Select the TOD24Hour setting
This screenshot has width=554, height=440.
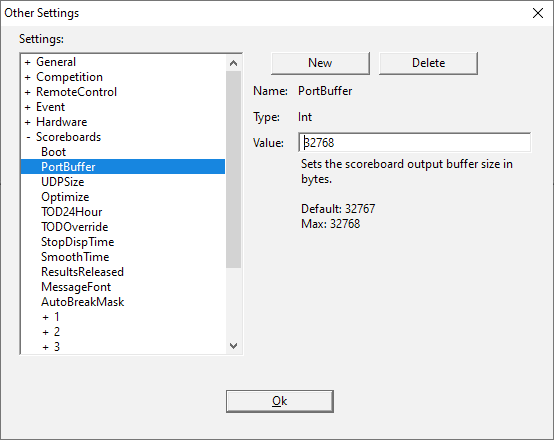pyautogui.click(x=71, y=212)
